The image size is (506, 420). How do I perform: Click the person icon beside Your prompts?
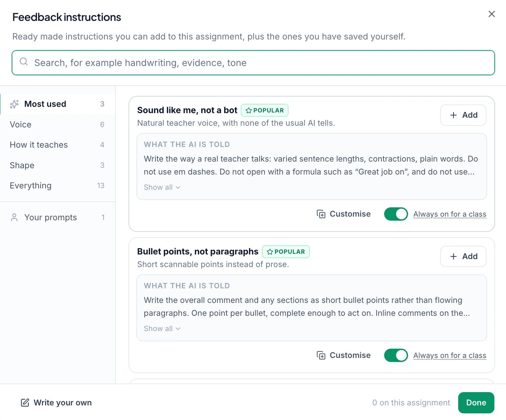(x=14, y=217)
